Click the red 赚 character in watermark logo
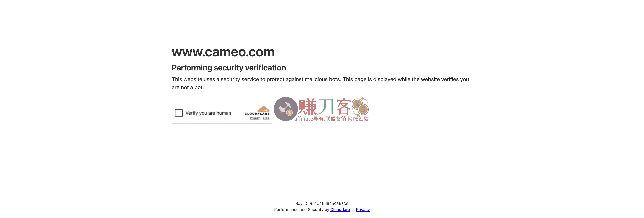 [307, 107]
